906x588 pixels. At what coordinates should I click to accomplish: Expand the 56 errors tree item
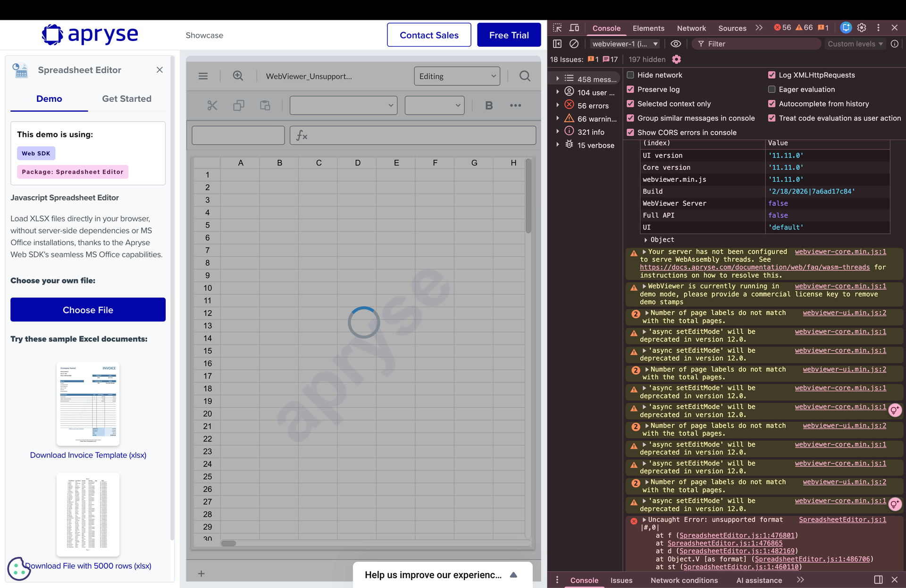[558, 105]
